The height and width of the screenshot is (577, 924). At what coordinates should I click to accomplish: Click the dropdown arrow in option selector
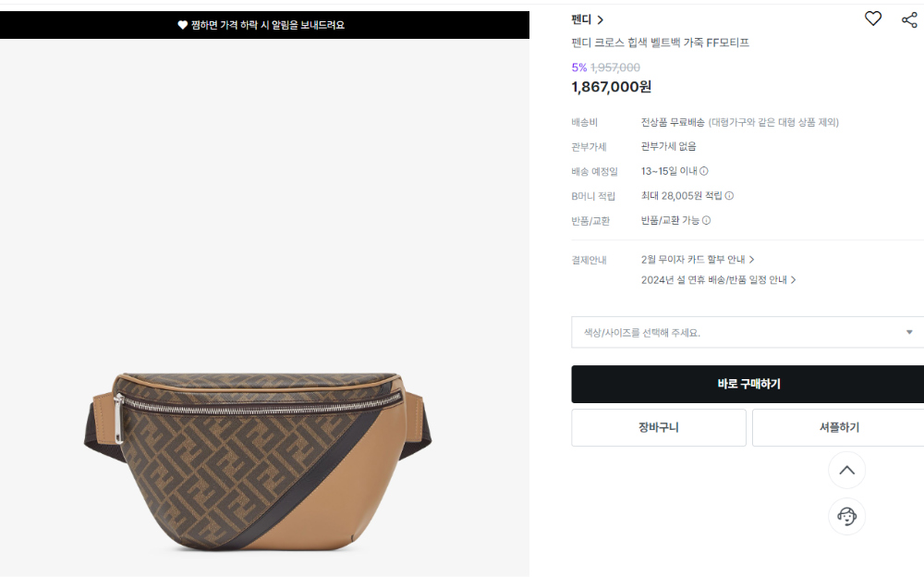tap(908, 332)
